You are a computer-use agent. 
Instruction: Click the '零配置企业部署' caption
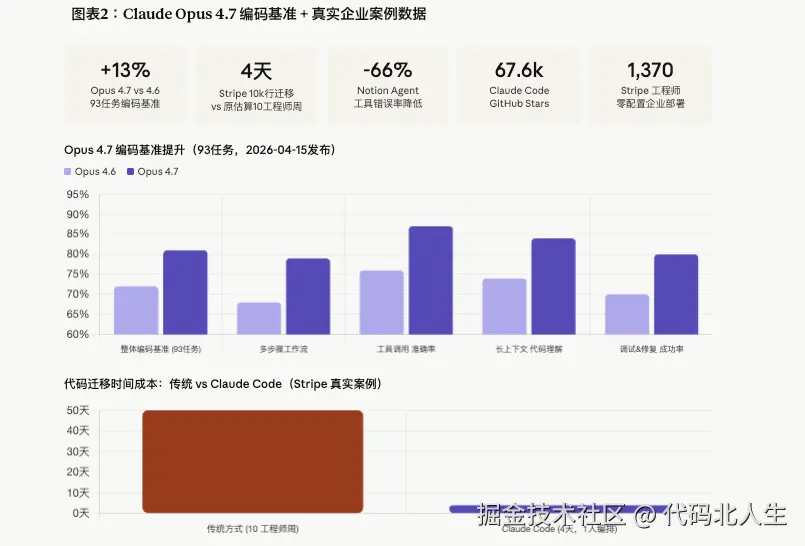pos(650,104)
